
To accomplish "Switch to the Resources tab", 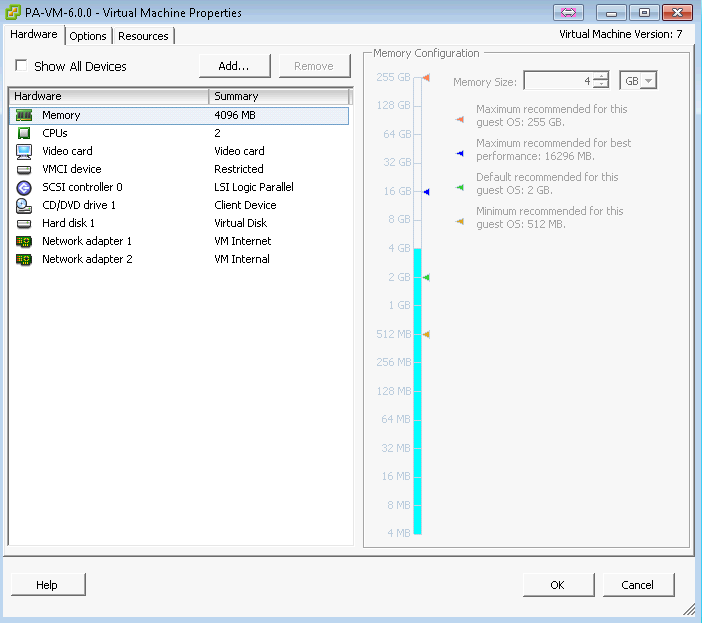I will tap(143, 36).
